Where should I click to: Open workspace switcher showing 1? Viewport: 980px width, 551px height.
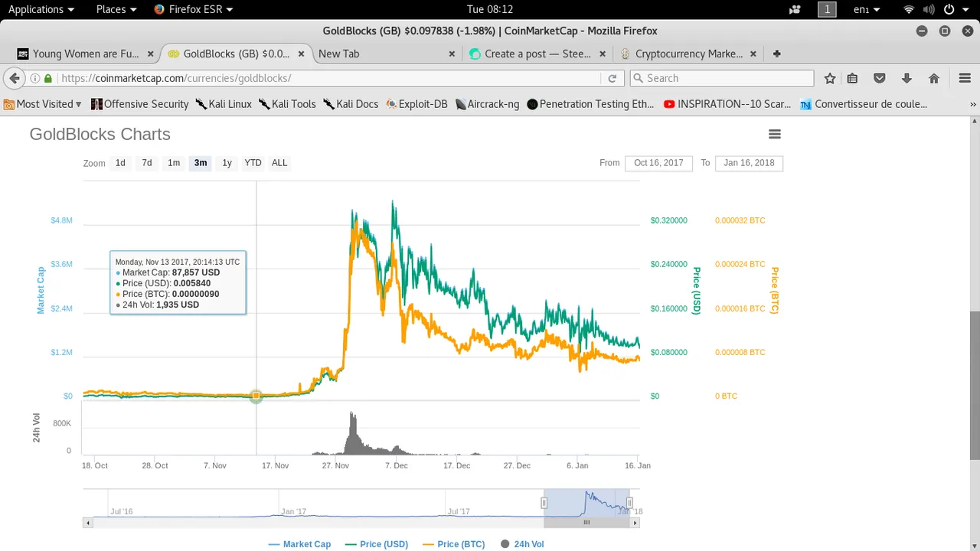click(x=827, y=9)
